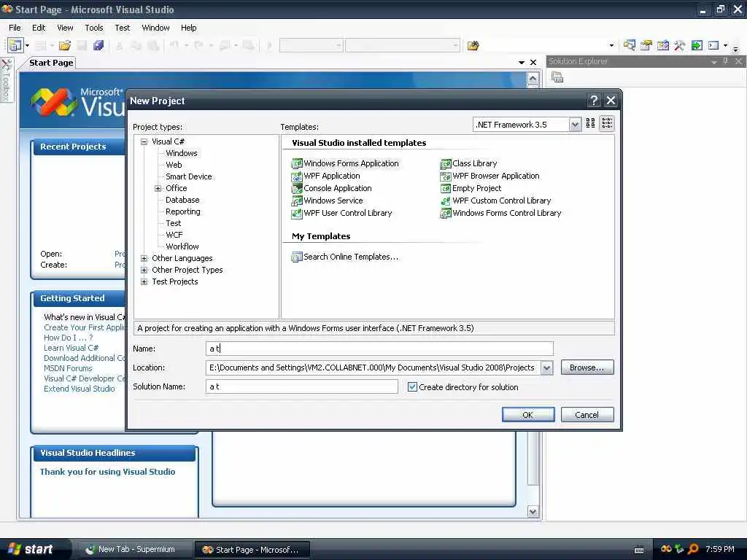The image size is (747, 560).
Task: Open the Test menu
Action: [123, 28]
